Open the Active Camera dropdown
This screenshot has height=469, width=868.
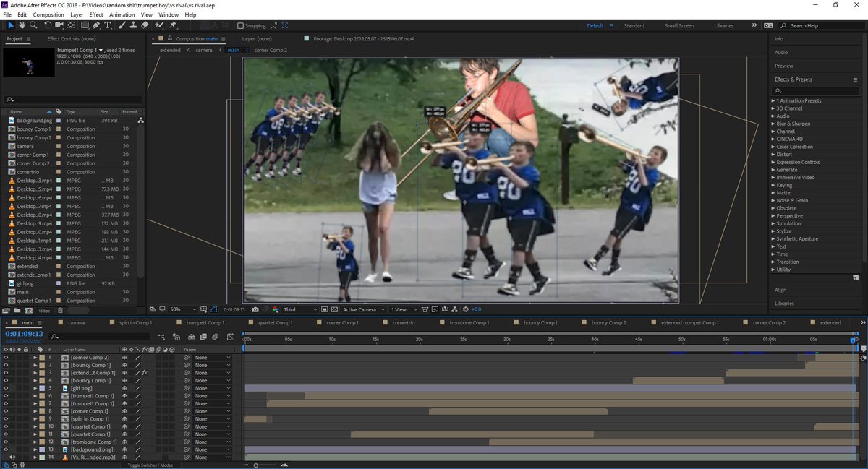[364, 309]
